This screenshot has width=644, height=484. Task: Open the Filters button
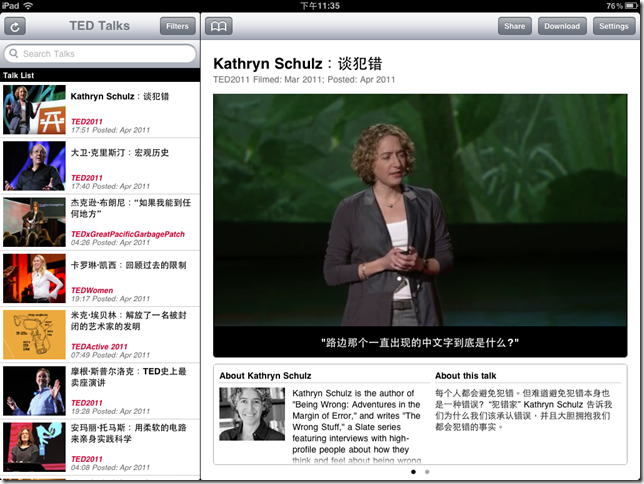177,26
